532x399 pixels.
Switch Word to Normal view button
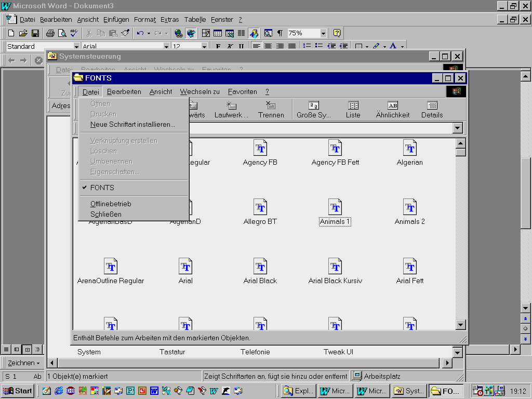click(x=6, y=349)
